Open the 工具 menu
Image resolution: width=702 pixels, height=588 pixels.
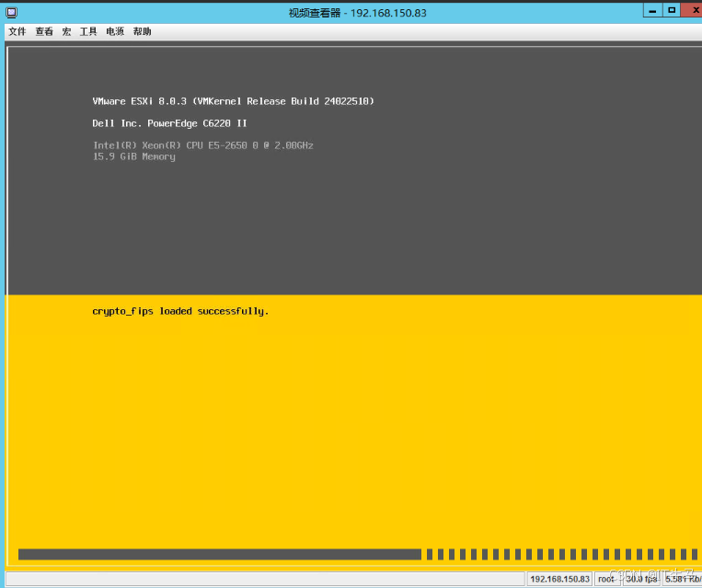point(88,31)
